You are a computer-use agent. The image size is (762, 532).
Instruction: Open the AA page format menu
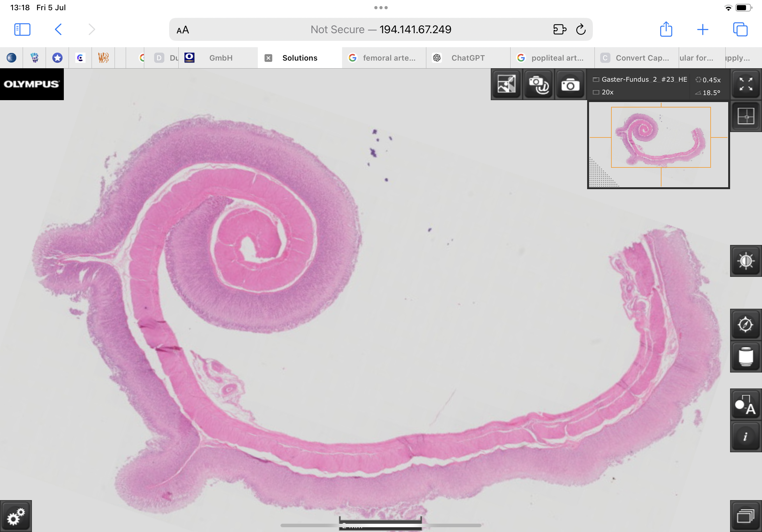[x=183, y=30]
